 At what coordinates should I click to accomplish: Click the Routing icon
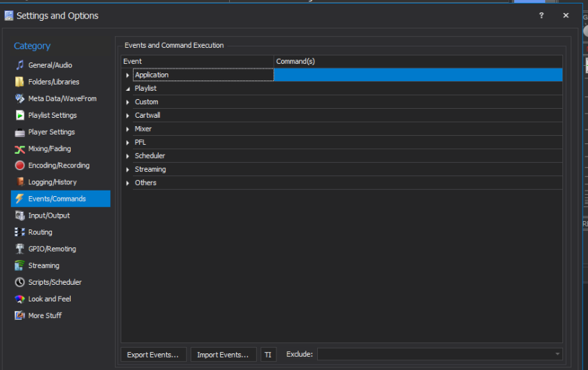coord(19,232)
